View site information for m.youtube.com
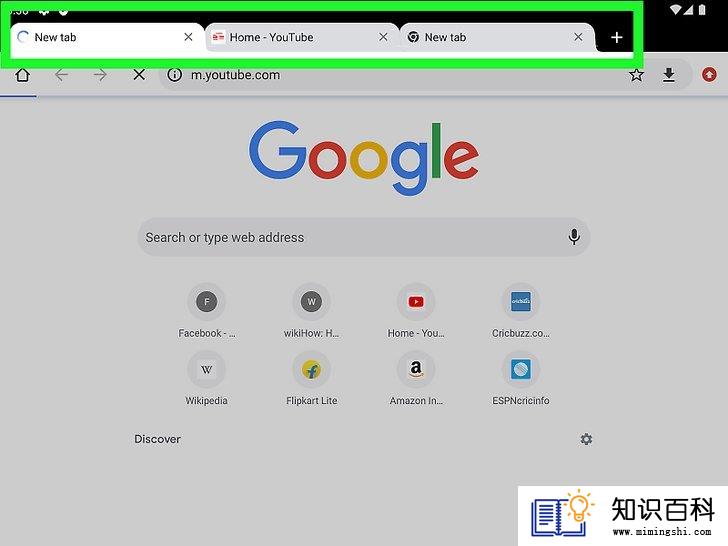728x546 pixels. coord(174,75)
